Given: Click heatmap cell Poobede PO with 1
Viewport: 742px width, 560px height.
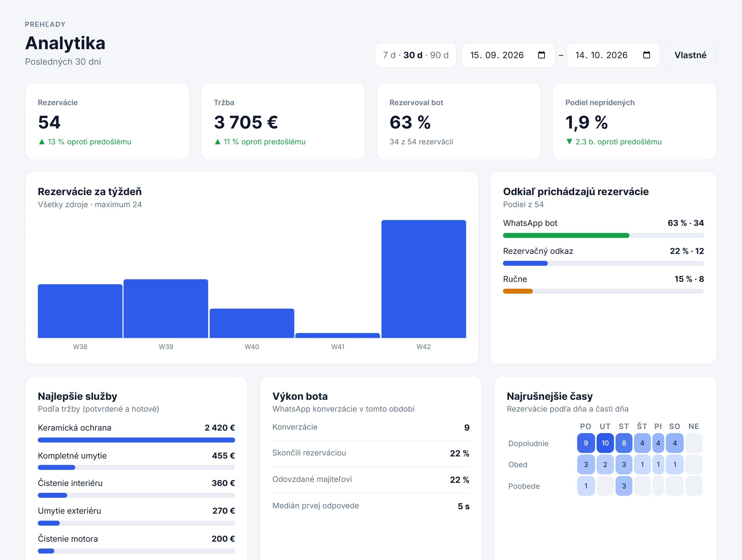Looking at the screenshot, I should pyautogui.click(x=586, y=486).
